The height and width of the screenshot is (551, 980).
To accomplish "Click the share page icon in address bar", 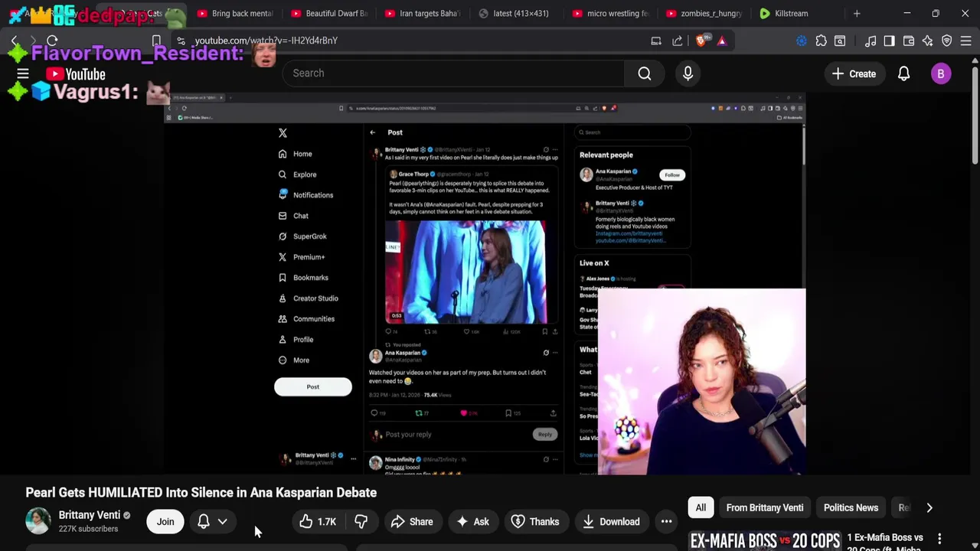I will 677,41.
